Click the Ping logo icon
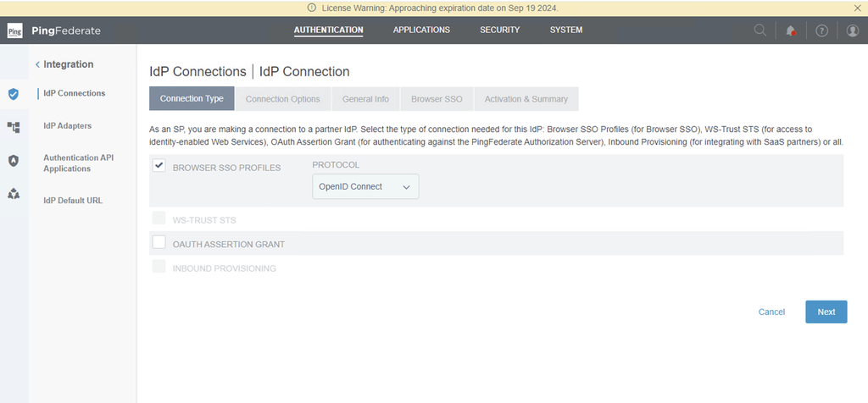868x403 pixels. [15, 30]
